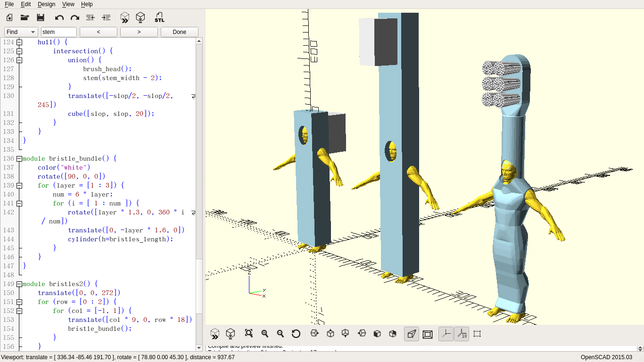The image size is (644, 362).
Task: Click the search field containing 'stem'
Action: pyautogui.click(x=59, y=32)
